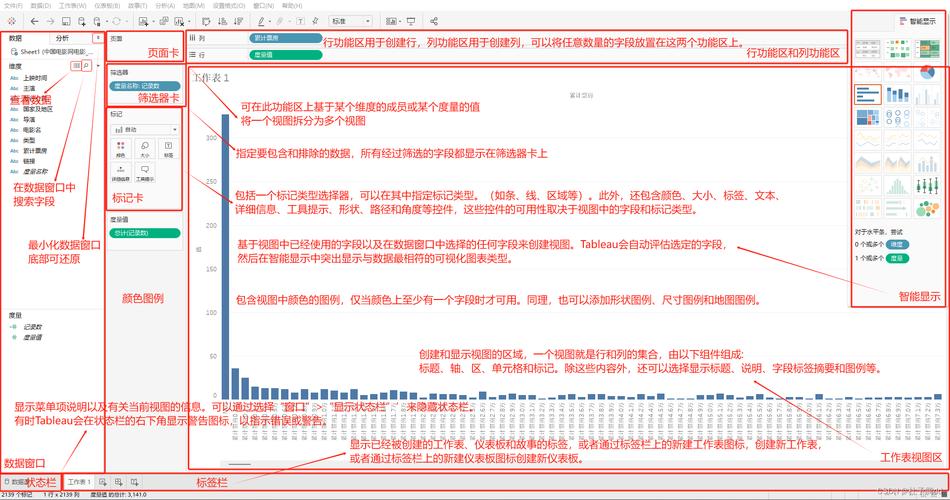The width and height of the screenshot is (950, 500).
Task: Open the new worksheet dropdown arrow in the toolbar
Action: point(152,22)
